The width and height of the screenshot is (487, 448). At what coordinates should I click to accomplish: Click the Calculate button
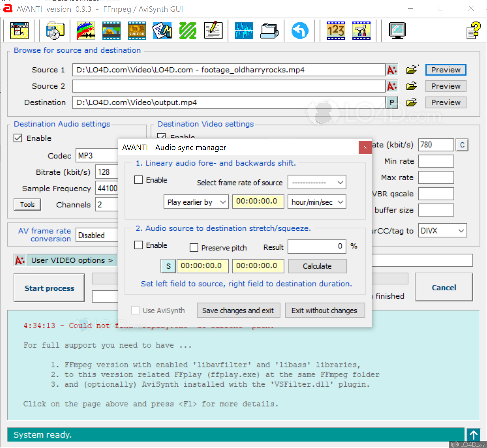[x=317, y=266]
